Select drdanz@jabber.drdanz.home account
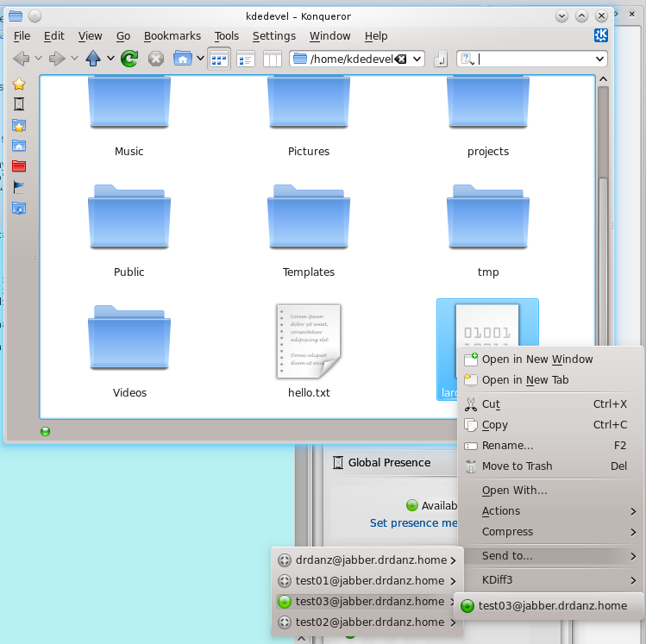This screenshot has height=644, width=646. tap(367, 560)
